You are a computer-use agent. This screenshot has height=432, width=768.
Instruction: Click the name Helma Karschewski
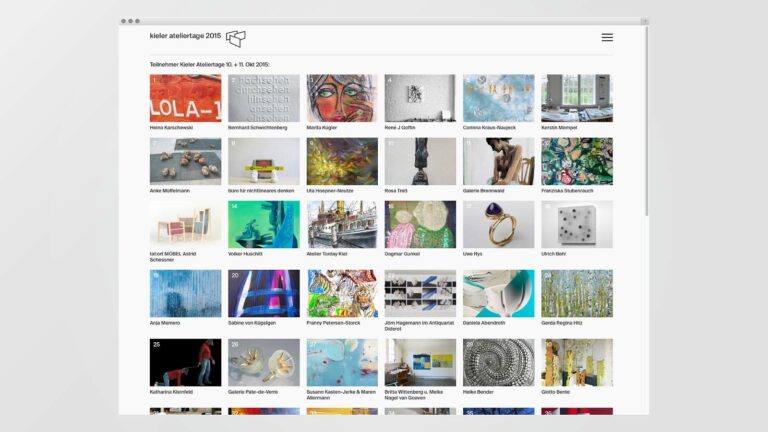tap(171, 127)
